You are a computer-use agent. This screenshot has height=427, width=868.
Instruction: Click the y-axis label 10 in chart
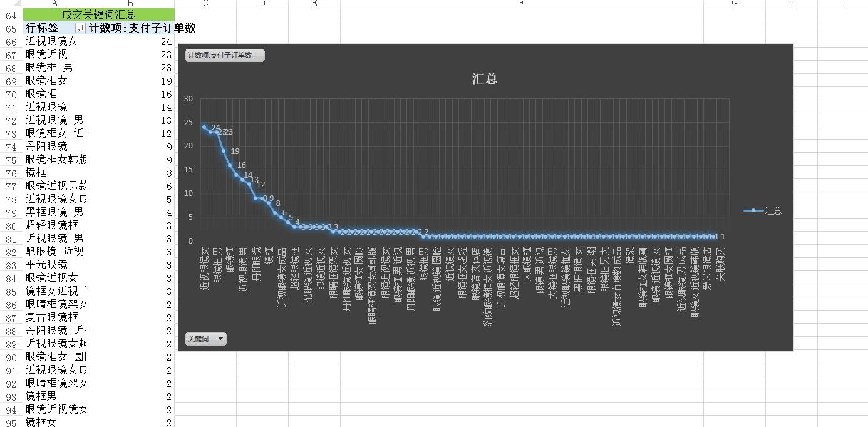[x=189, y=193]
